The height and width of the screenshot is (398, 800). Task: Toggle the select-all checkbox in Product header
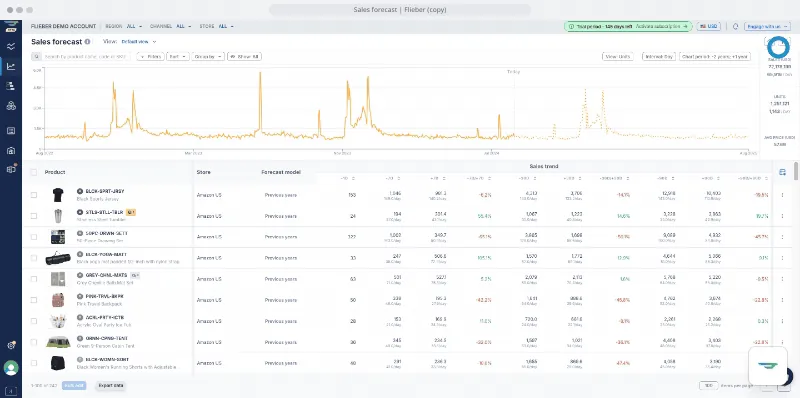[x=34, y=172]
